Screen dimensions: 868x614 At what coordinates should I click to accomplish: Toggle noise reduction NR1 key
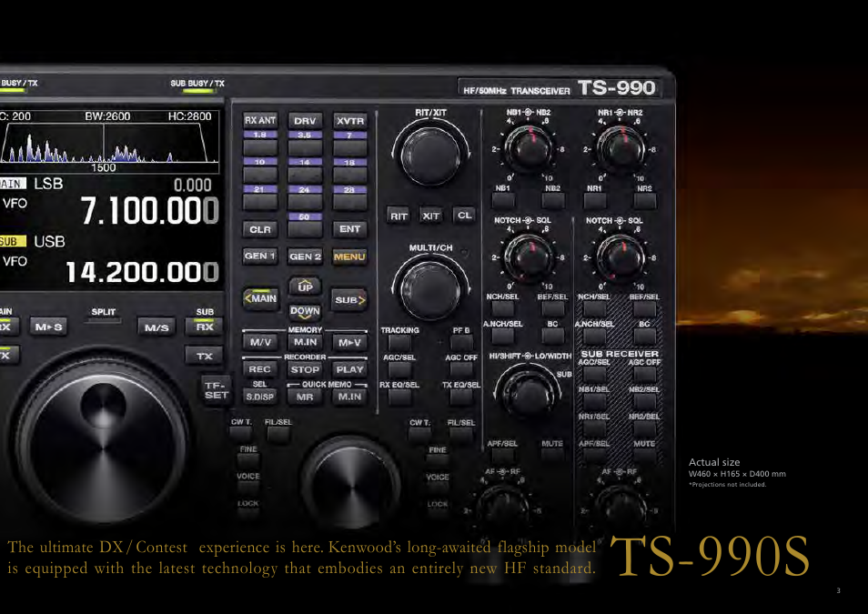pos(595,200)
